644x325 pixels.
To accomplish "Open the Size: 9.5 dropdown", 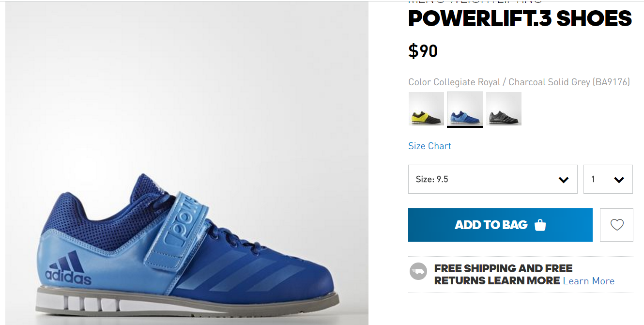I will 493,179.
